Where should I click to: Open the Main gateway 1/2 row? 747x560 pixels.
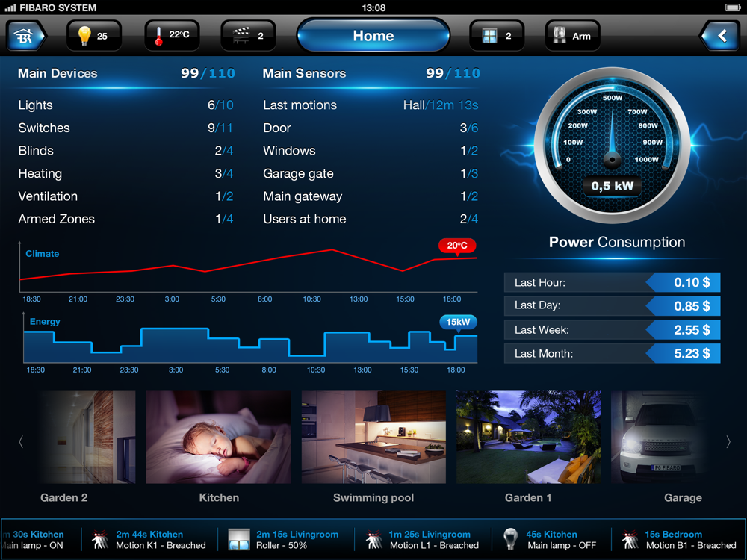coord(371,196)
